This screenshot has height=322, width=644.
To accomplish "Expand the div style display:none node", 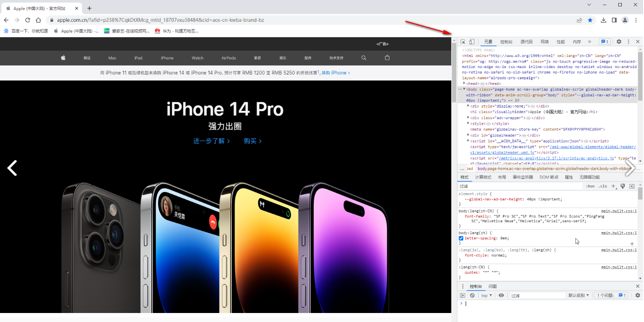I will click(x=468, y=106).
